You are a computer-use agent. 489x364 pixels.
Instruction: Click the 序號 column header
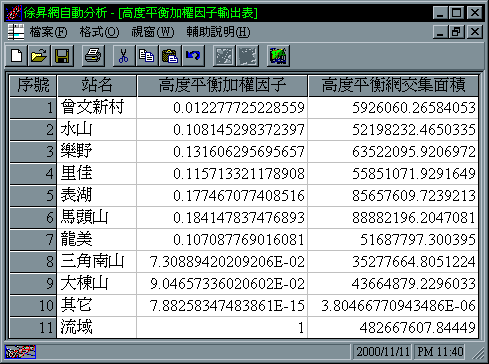(x=33, y=86)
